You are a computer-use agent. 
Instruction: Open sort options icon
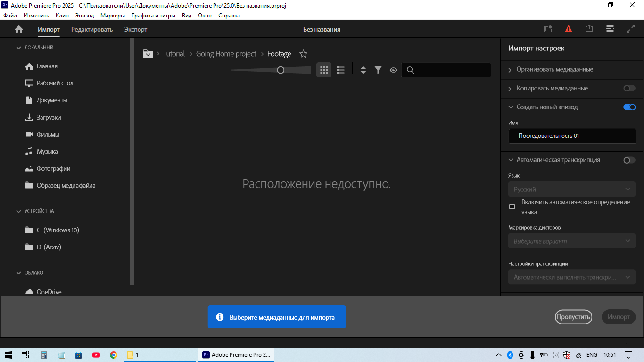pyautogui.click(x=363, y=70)
